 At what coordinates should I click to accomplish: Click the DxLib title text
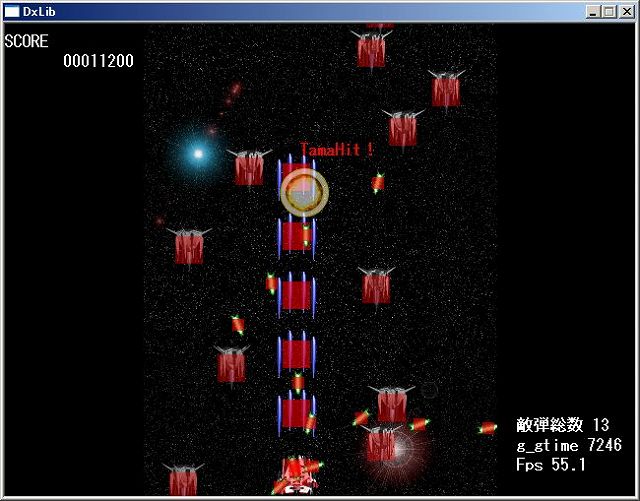(x=39, y=12)
